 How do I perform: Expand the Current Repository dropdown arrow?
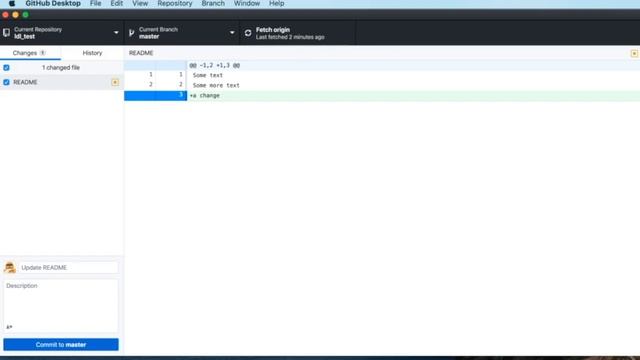[116, 33]
